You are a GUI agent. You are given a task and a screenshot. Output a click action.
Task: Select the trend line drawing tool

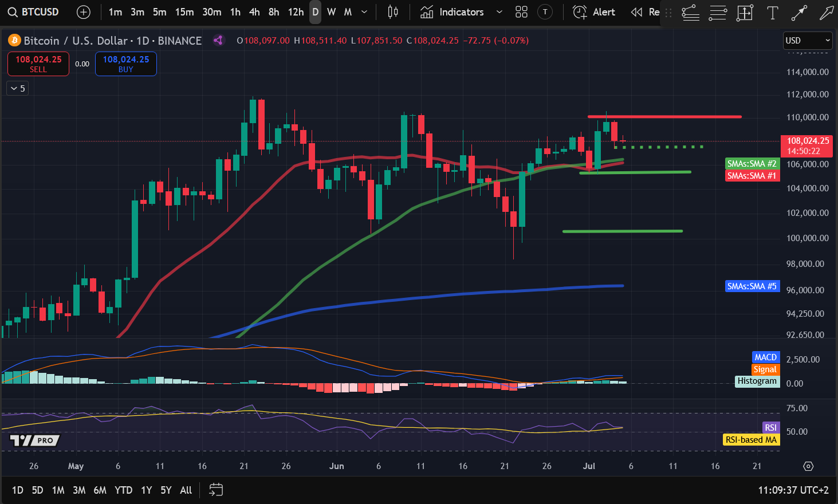799,13
